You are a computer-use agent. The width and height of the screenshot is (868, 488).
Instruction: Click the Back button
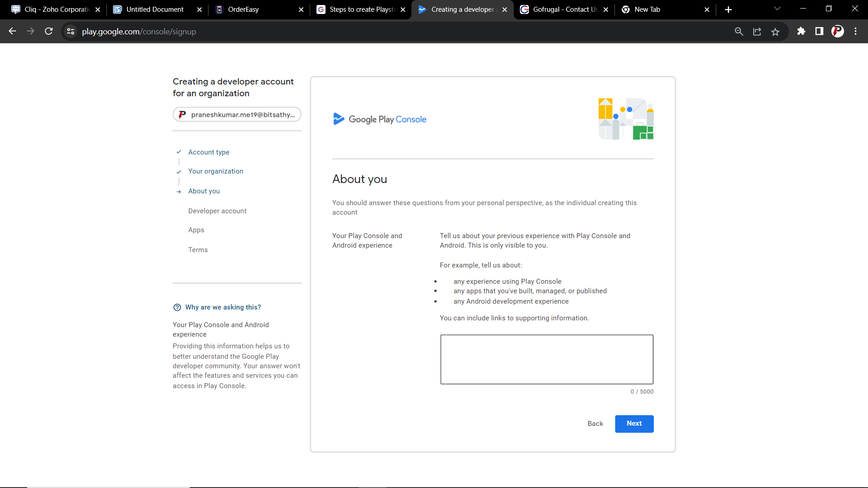pyautogui.click(x=595, y=423)
